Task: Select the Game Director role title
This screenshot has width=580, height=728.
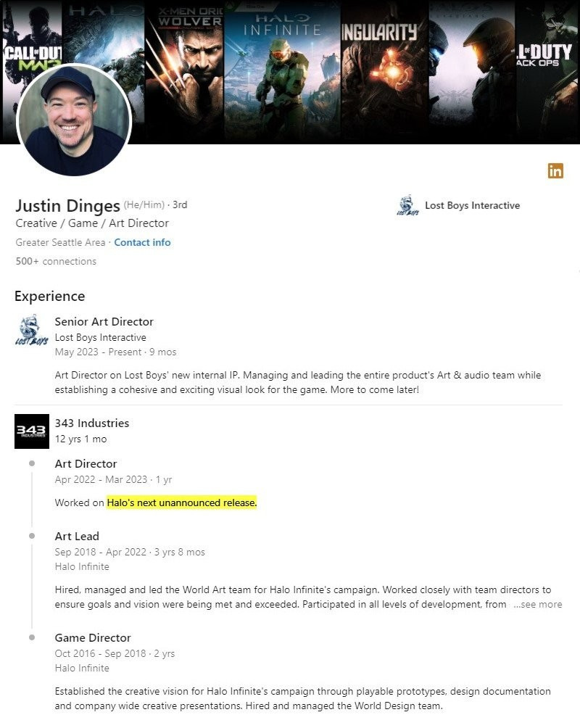Action: [x=93, y=637]
